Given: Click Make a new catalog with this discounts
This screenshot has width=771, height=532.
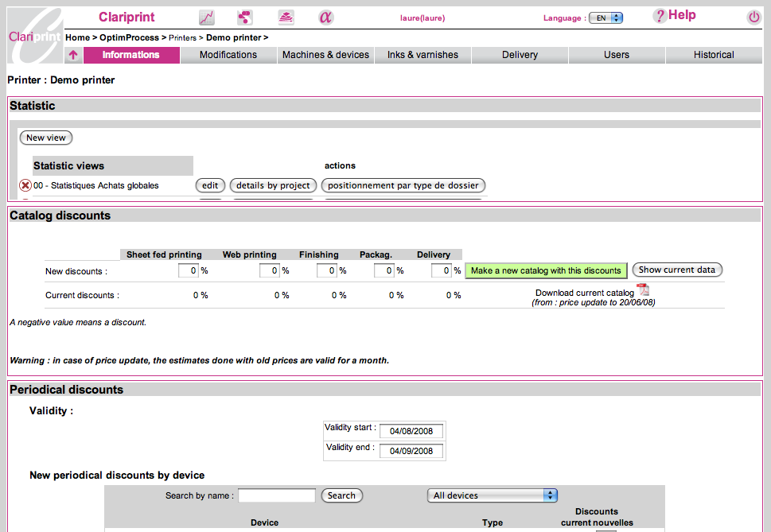Looking at the screenshot, I should click(546, 270).
